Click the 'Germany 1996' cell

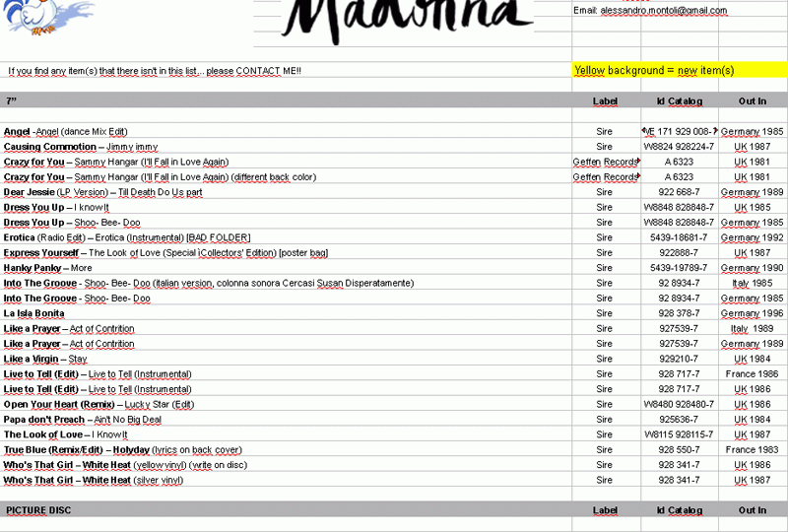753,313
